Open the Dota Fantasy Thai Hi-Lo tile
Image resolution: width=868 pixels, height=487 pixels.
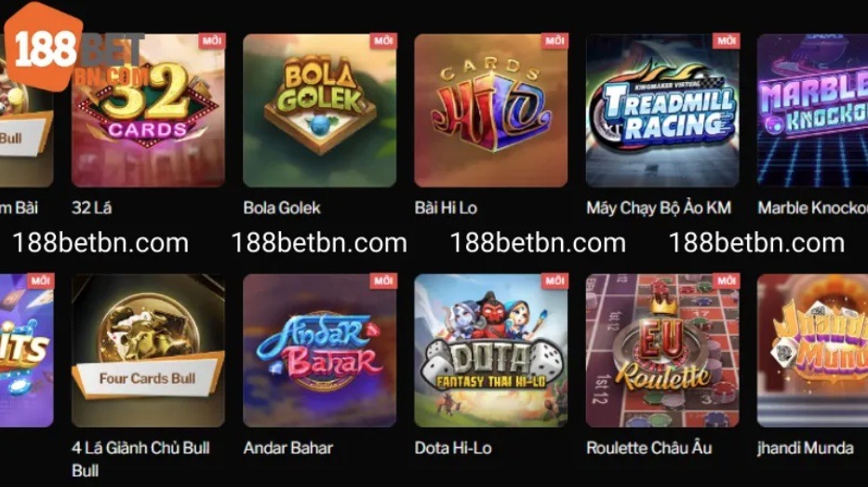(x=491, y=350)
